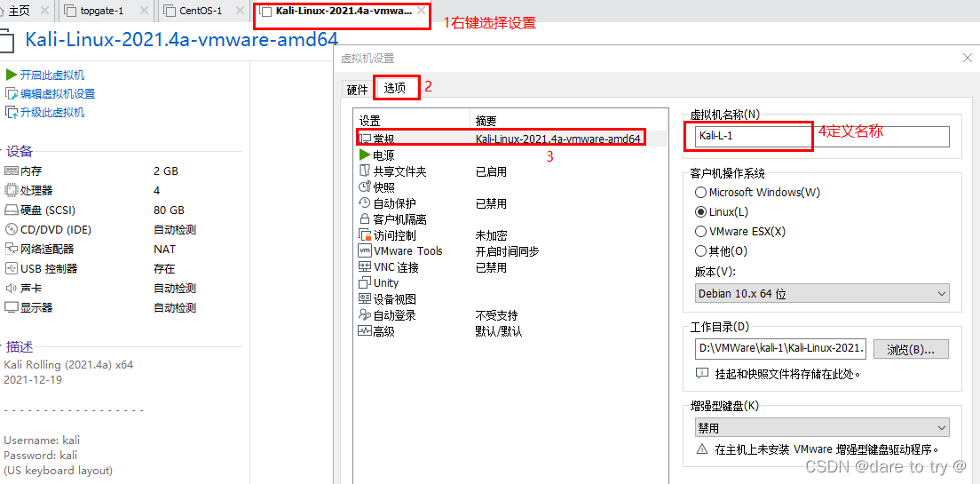Click the 共享文件夹 shared folder icon
This screenshot has height=484, width=980.
point(365,171)
